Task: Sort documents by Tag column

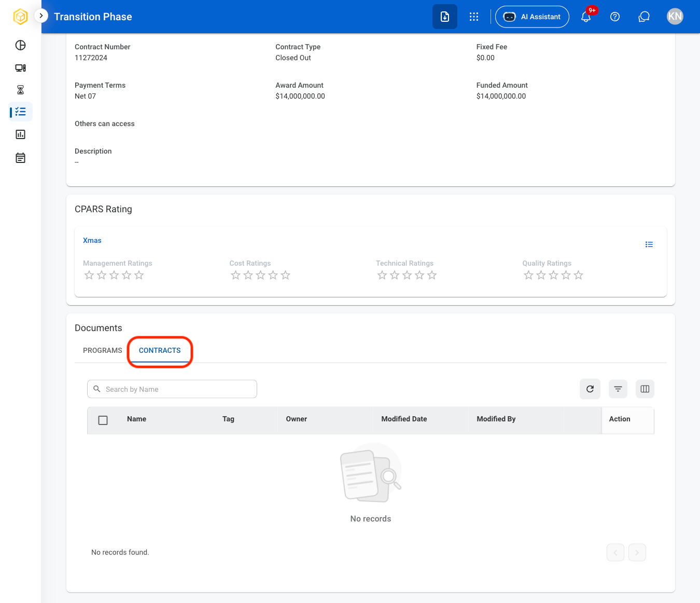Action: [229, 419]
